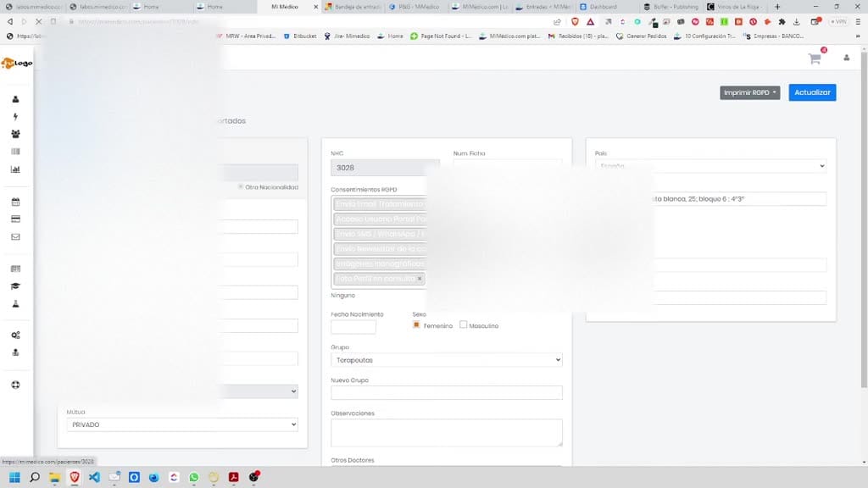Open taskbar search magnifier
868x488 pixels.
coord(35,477)
